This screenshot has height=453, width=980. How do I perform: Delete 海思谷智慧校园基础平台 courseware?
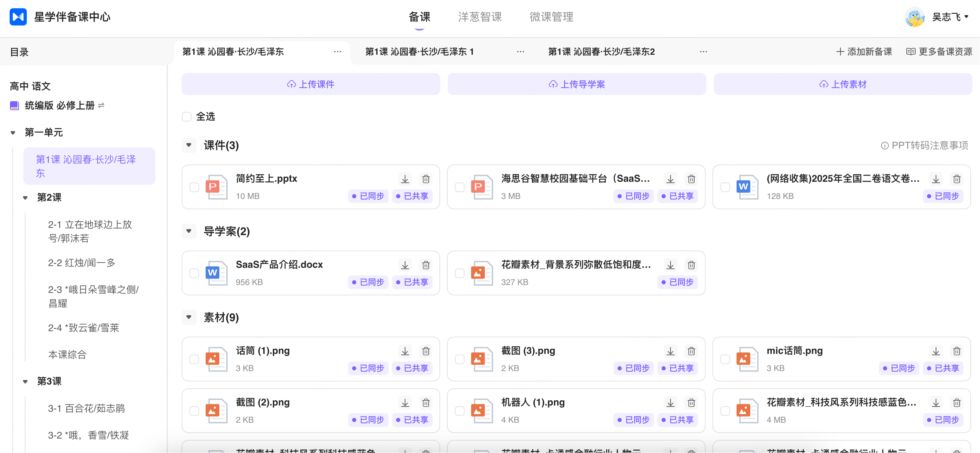[x=691, y=179]
